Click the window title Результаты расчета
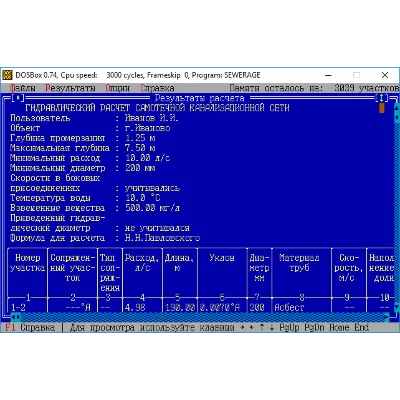The height and width of the screenshot is (400, 400). tap(199, 98)
